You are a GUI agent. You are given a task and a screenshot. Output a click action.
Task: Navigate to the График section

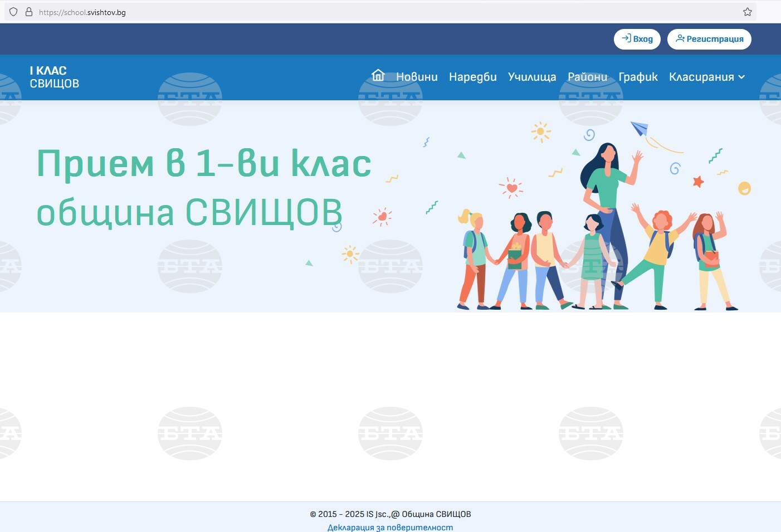(x=638, y=77)
